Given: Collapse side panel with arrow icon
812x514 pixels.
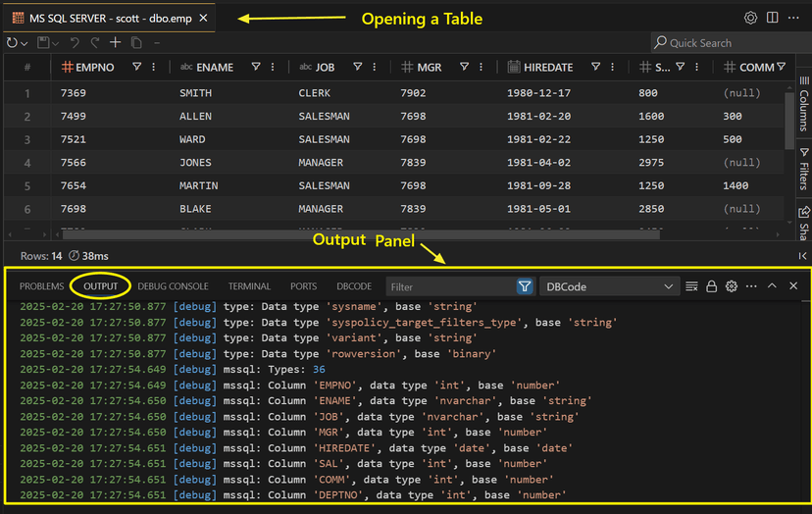Looking at the screenshot, I should (802, 256).
